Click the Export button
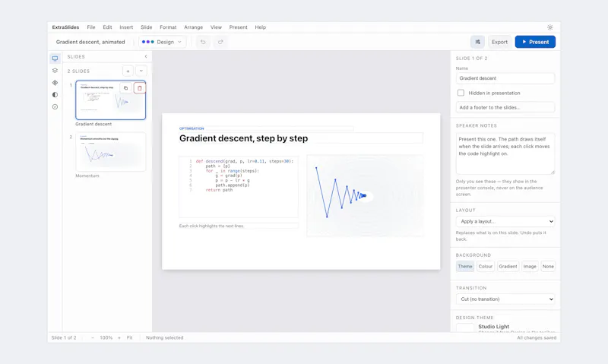 point(499,42)
